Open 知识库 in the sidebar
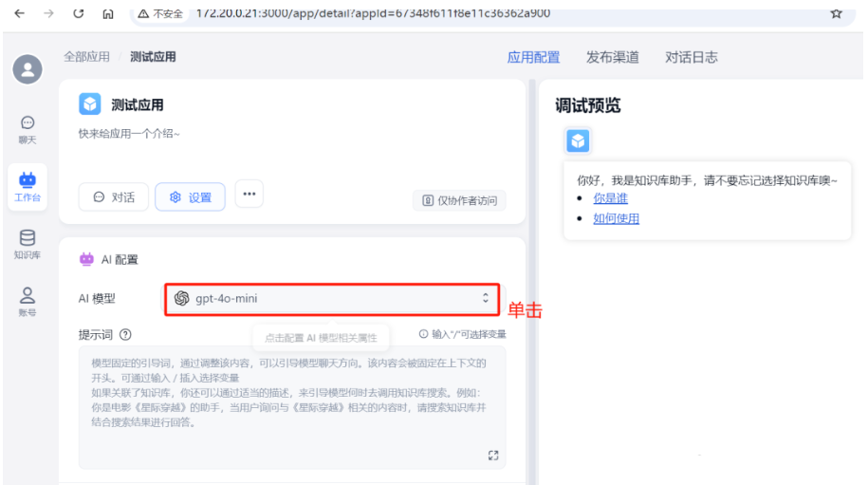Image resolution: width=868 pixels, height=485 pixels. (x=28, y=244)
